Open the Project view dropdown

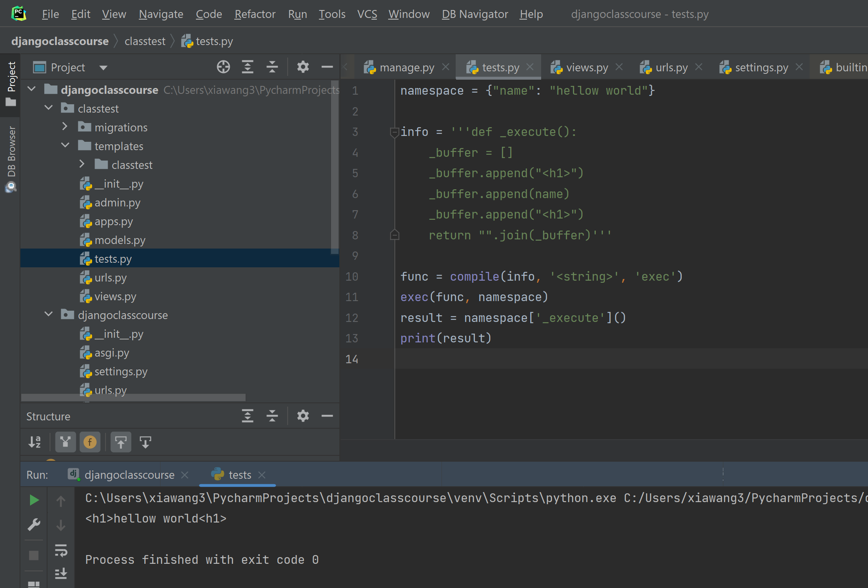103,68
